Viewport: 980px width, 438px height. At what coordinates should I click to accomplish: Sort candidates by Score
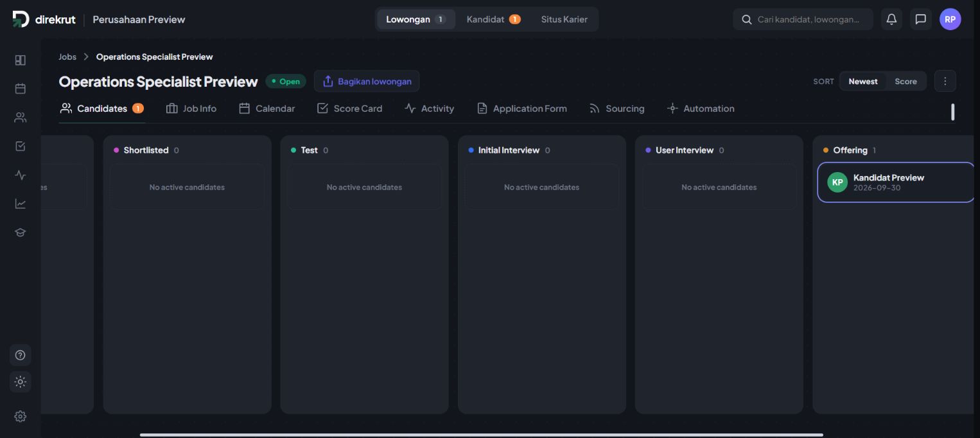point(906,82)
